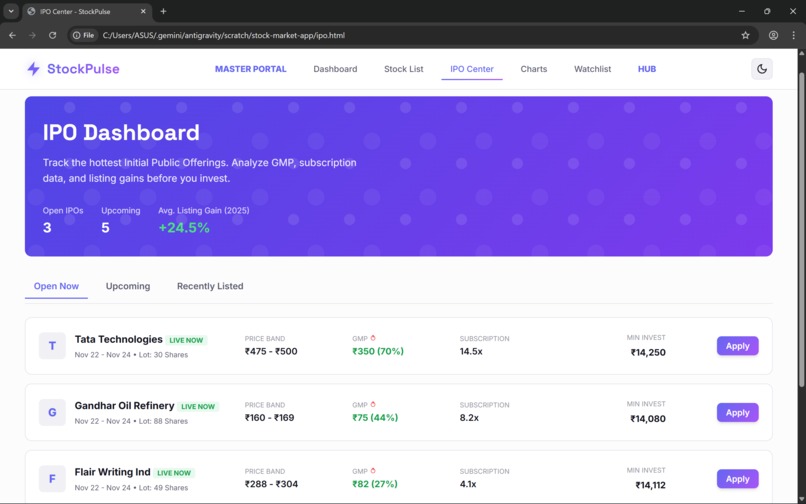Click the GMP fire icon for Gandhar Oil
Screen dimensions: 806x504
pos(373,404)
